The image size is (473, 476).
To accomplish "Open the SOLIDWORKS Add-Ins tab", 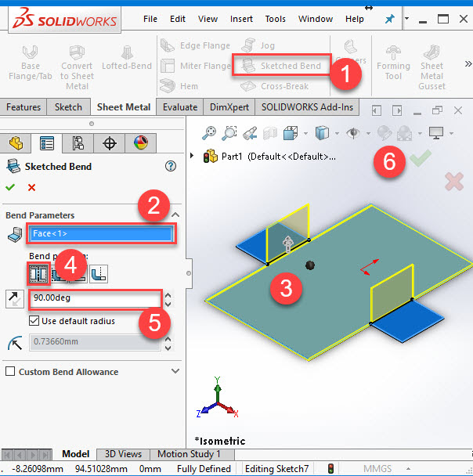I will pyautogui.click(x=307, y=107).
